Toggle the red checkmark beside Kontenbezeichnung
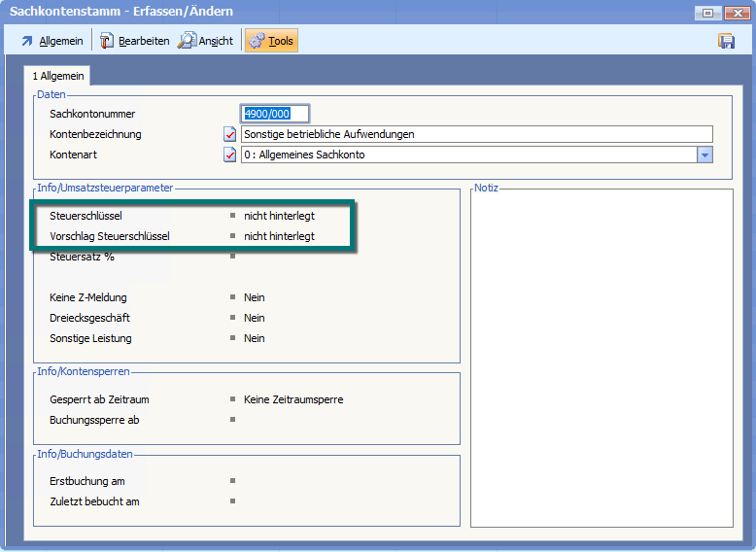756x552 pixels. pos(230,134)
